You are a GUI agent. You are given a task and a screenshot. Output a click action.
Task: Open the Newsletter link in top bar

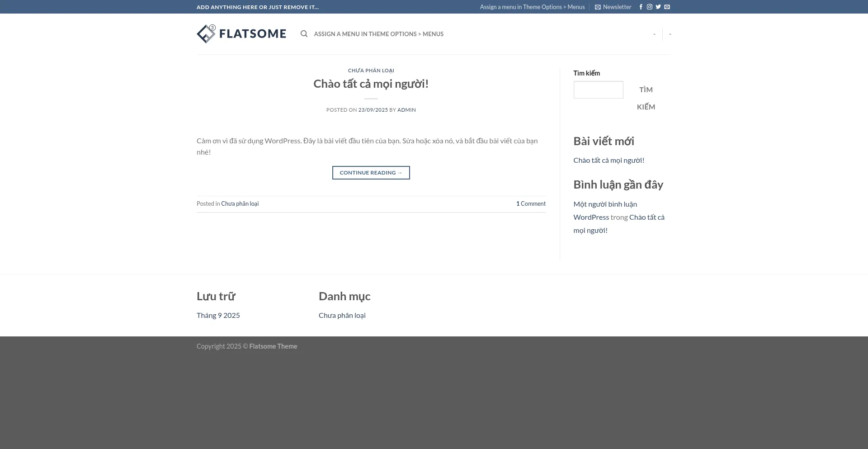[613, 7]
